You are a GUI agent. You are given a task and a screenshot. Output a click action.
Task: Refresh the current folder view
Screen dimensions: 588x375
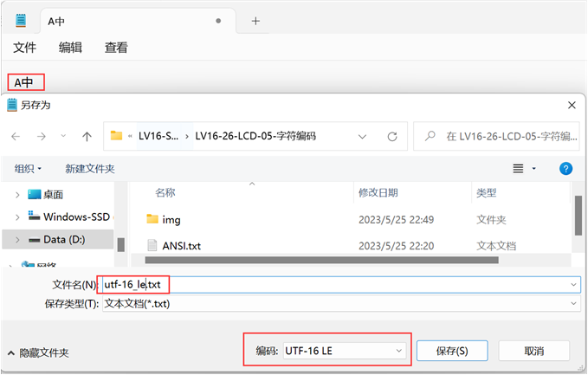click(x=392, y=136)
